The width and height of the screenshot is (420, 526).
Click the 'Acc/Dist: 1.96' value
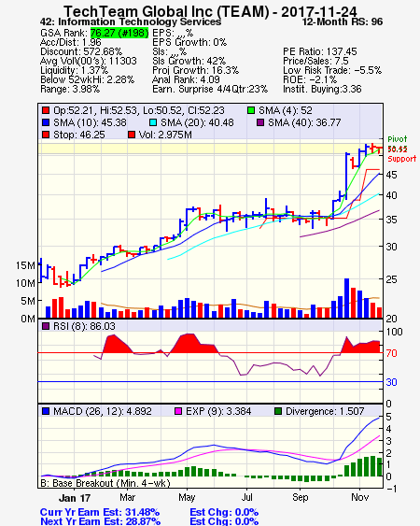(71, 42)
